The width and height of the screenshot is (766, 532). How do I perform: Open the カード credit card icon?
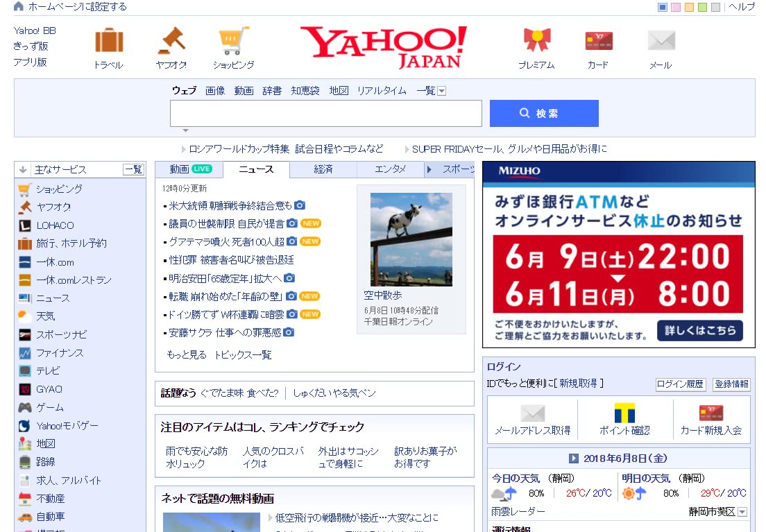[x=597, y=40]
